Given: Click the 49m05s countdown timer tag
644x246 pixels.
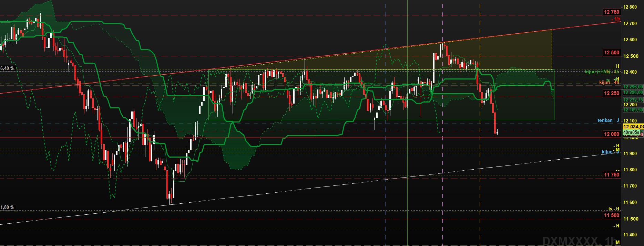Looking at the screenshot, I should [x=631, y=132].
